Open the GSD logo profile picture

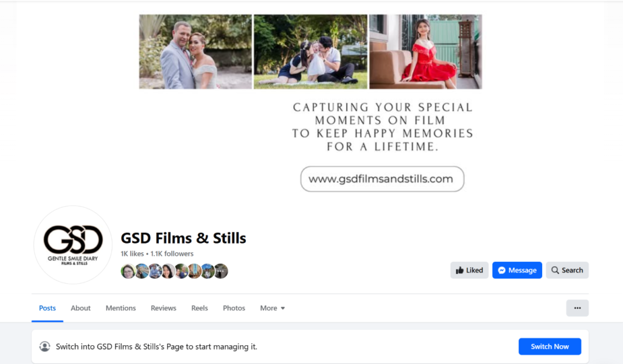tap(73, 245)
